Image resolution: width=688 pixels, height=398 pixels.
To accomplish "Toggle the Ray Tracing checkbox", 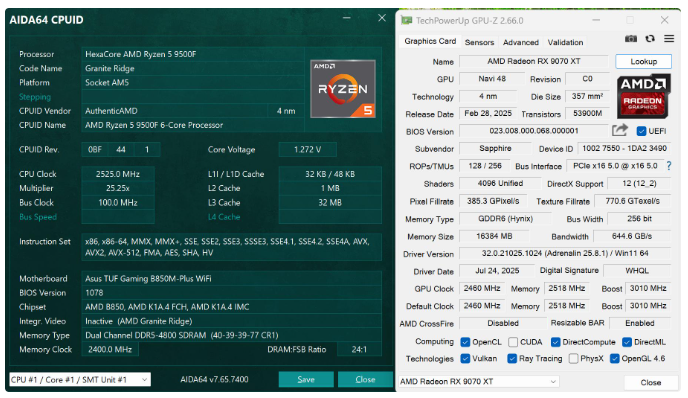I will tap(512, 359).
